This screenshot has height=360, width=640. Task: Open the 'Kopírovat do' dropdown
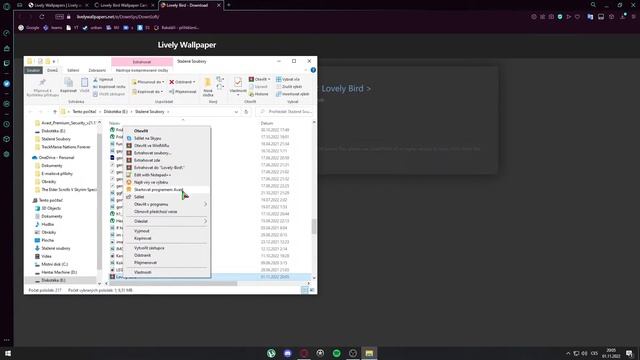click(147, 92)
